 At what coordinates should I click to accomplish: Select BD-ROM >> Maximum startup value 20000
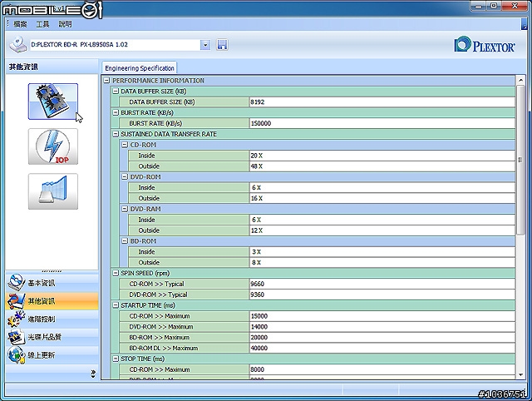pyautogui.click(x=382, y=337)
